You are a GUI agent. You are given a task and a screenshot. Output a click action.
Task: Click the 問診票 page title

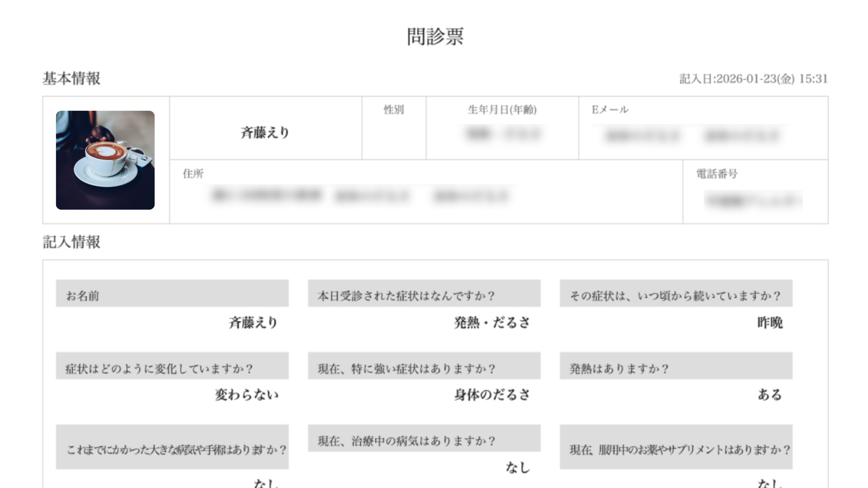click(x=435, y=37)
